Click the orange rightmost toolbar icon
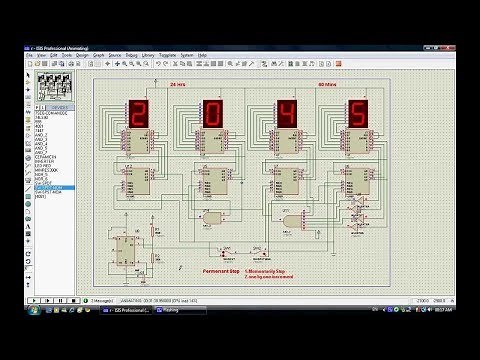 (x=338, y=63)
